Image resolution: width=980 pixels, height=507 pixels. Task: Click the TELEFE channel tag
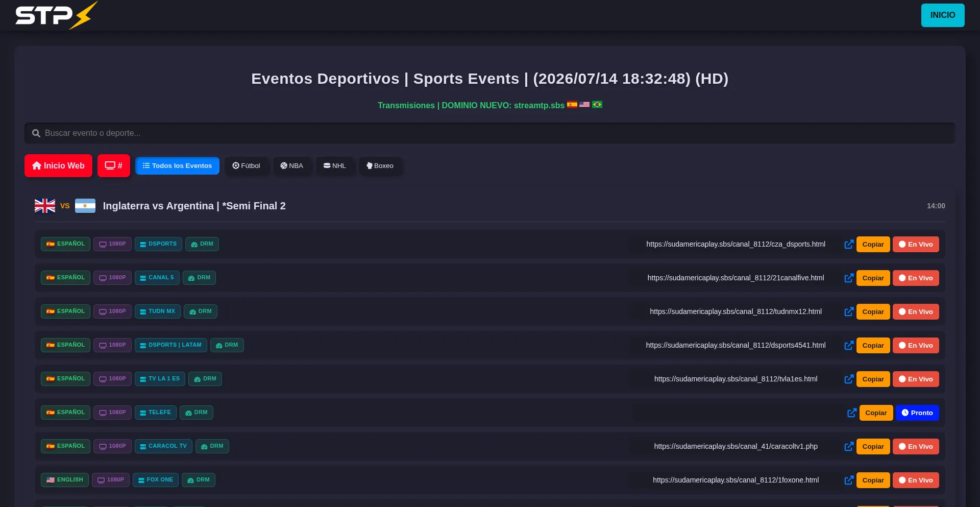pyautogui.click(x=156, y=413)
